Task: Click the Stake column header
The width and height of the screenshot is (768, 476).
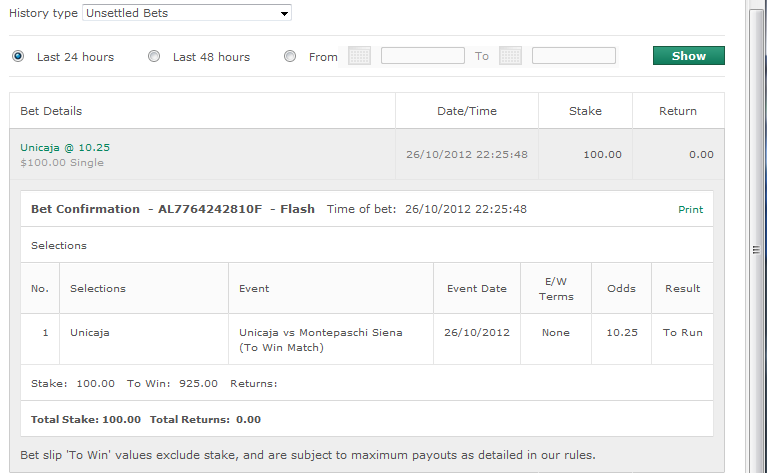Action: (585, 111)
